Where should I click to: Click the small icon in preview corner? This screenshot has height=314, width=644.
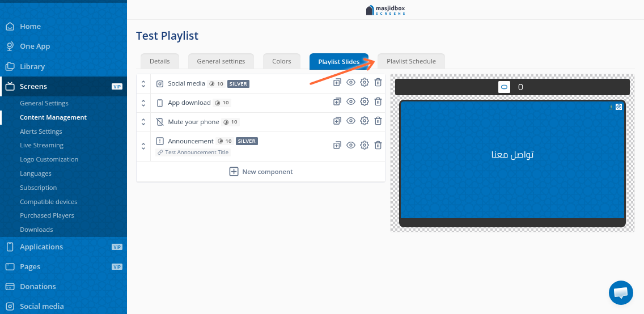tap(618, 107)
